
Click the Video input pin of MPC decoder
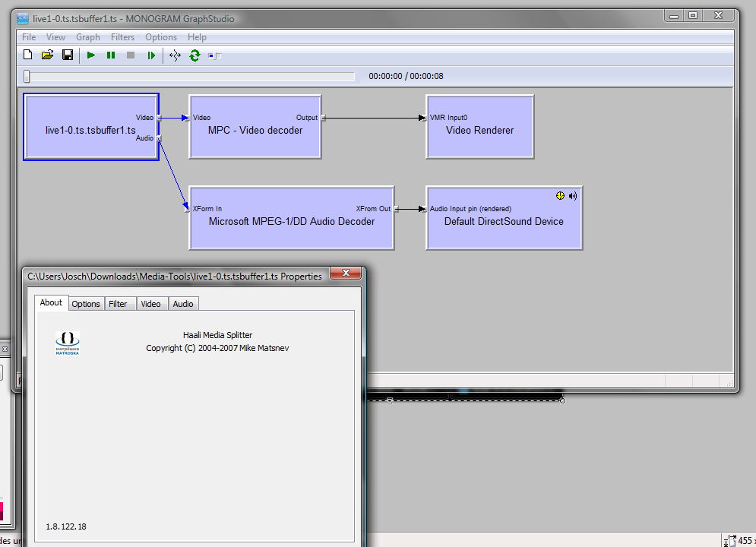(x=188, y=118)
